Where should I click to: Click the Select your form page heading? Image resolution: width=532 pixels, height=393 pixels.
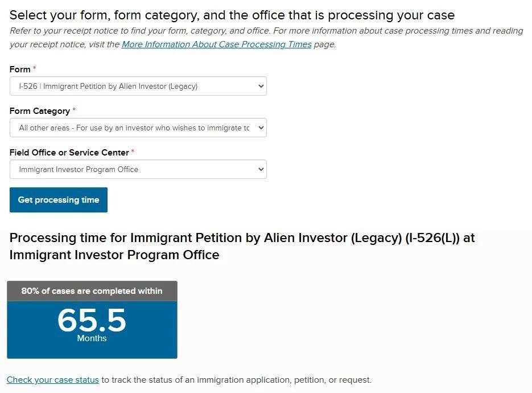click(x=232, y=15)
